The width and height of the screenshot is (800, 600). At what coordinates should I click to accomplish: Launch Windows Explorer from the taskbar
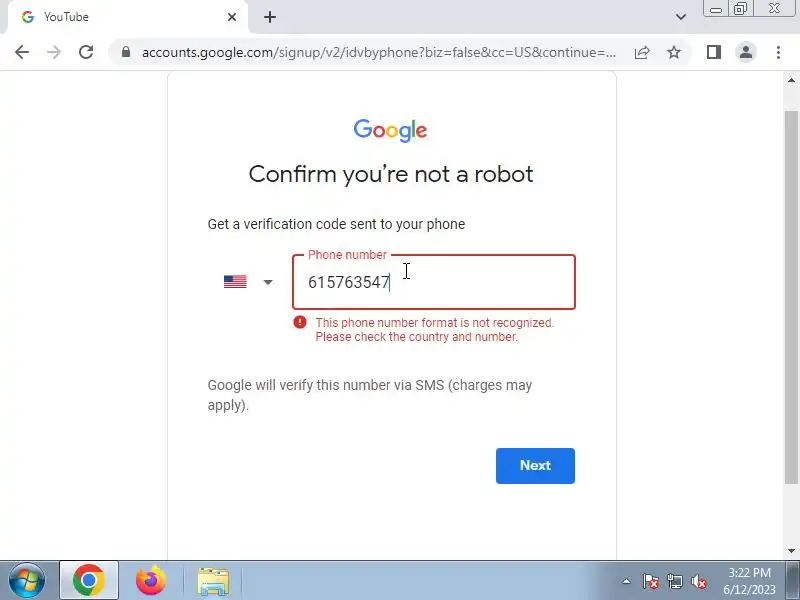[213, 581]
